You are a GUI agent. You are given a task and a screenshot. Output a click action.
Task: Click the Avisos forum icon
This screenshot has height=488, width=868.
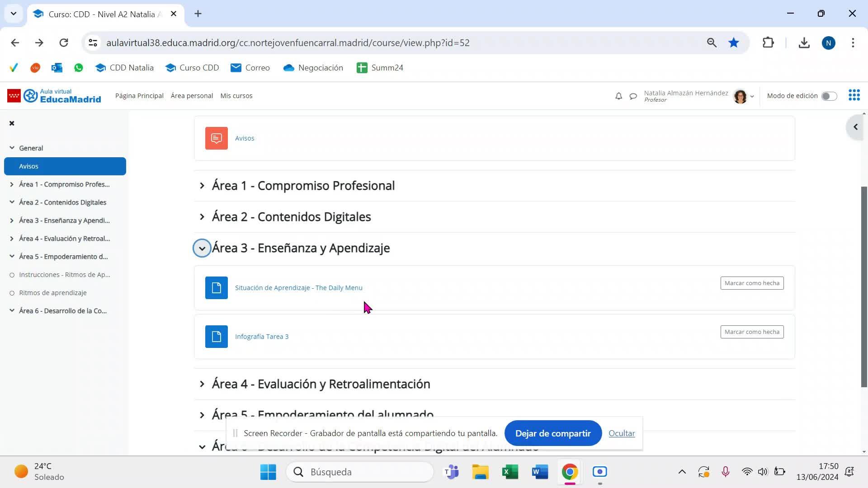click(216, 138)
